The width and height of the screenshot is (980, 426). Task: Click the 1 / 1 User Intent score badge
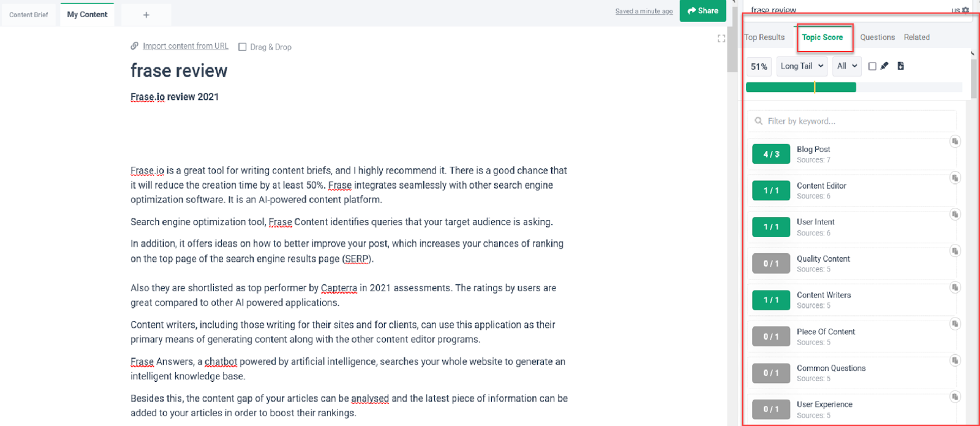click(x=771, y=227)
